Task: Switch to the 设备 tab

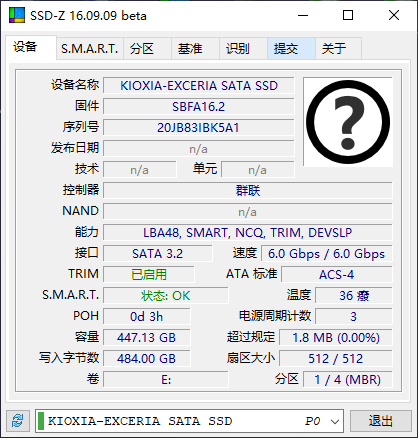Action: [x=31, y=47]
